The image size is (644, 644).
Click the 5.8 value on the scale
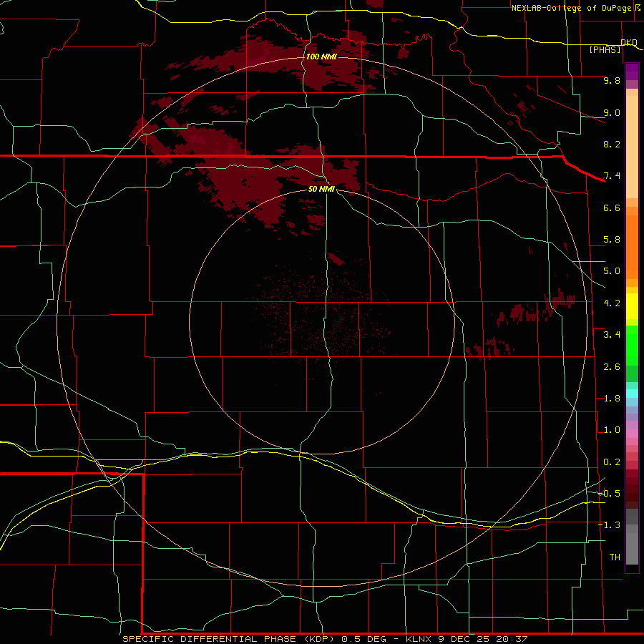tap(612, 240)
